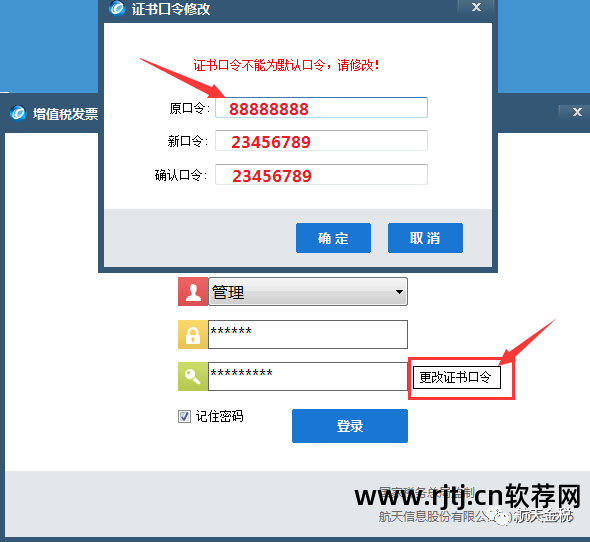Toggle the 记住密码 checkbox
This screenshot has height=542, width=590.
click(184, 416)
